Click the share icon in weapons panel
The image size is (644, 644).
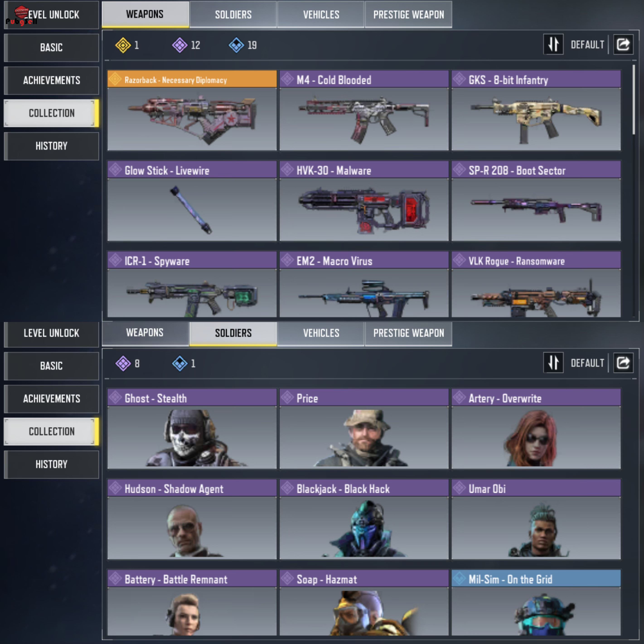tap(623, 44)
